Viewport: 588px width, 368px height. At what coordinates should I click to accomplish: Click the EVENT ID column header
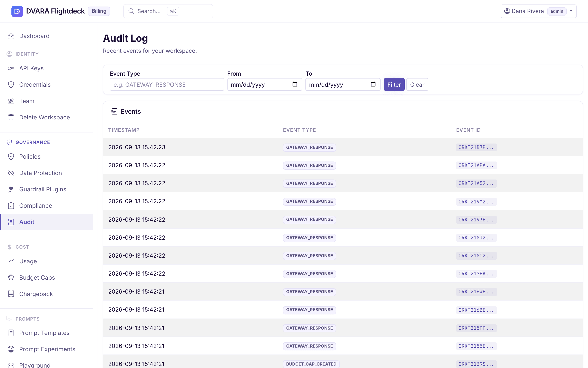(x=468, y=130)
